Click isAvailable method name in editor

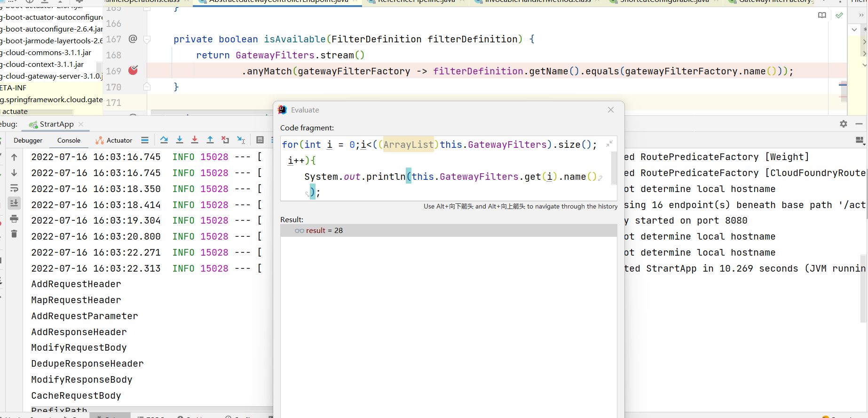(x=295, y=39)
